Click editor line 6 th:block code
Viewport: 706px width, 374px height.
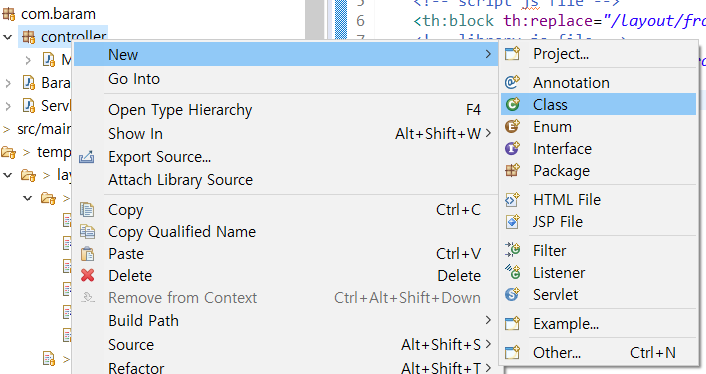coord(559,21)
